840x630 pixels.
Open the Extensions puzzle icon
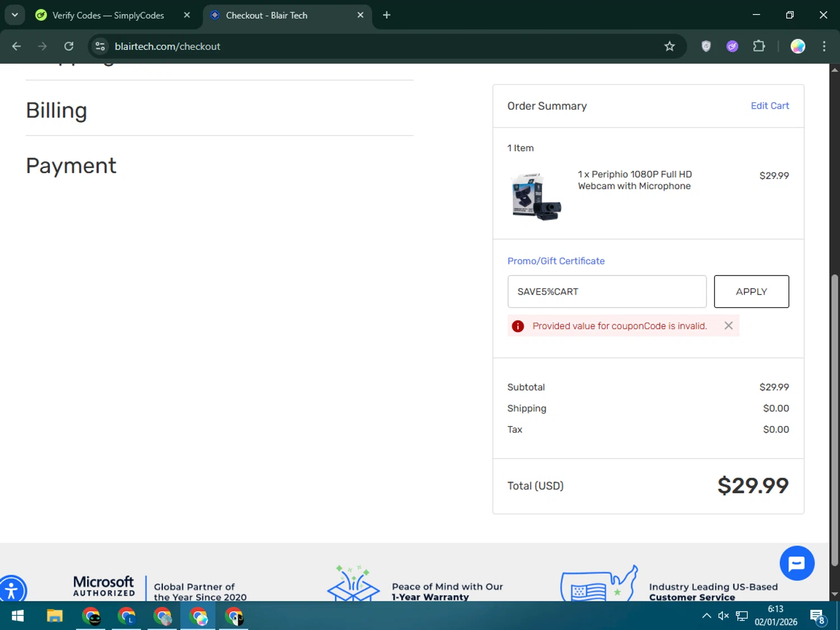[759, 46]
